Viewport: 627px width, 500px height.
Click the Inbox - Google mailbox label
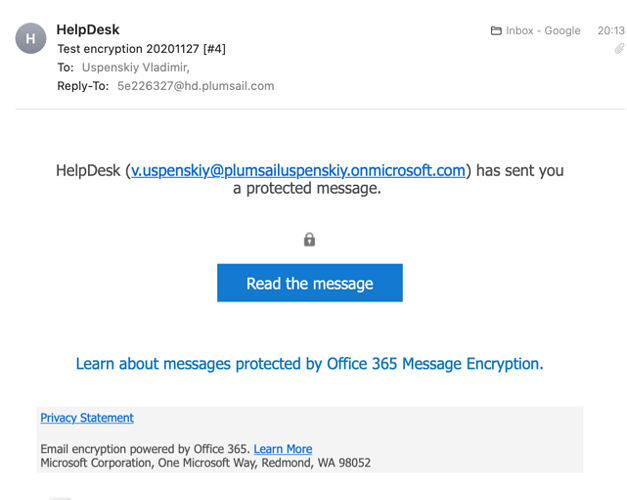(x=543, y=31)
